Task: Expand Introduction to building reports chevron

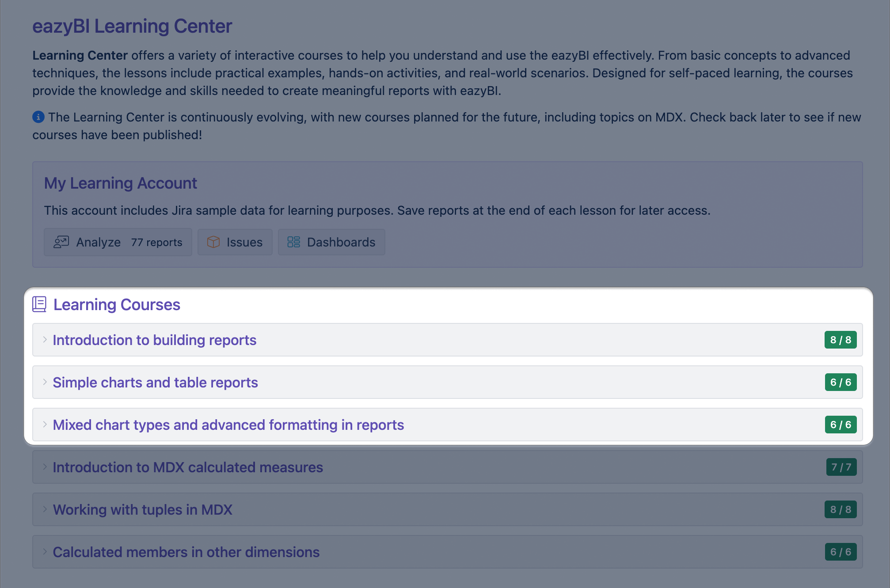Action: click(45, 340)
